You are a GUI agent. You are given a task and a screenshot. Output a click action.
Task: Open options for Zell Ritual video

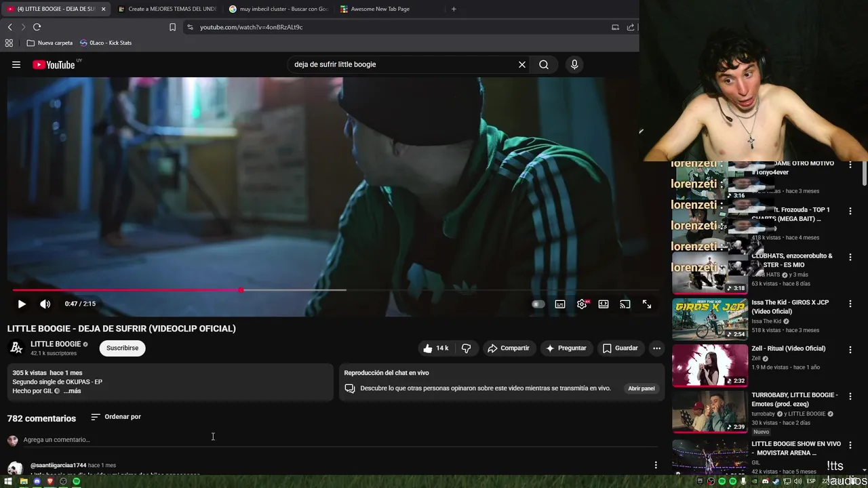(850, 350)
